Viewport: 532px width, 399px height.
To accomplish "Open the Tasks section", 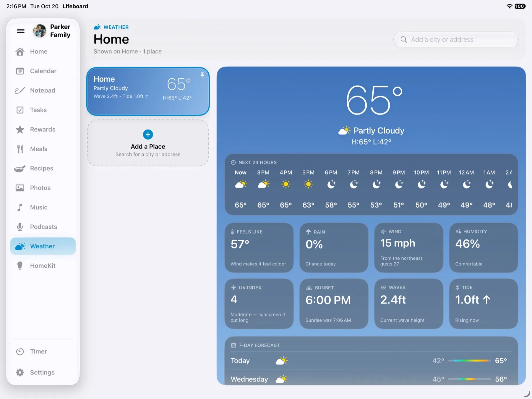I will point(43,110).
